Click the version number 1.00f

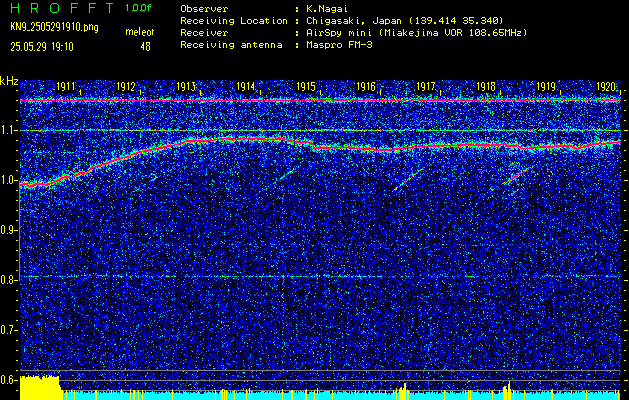tap(138, 8)
